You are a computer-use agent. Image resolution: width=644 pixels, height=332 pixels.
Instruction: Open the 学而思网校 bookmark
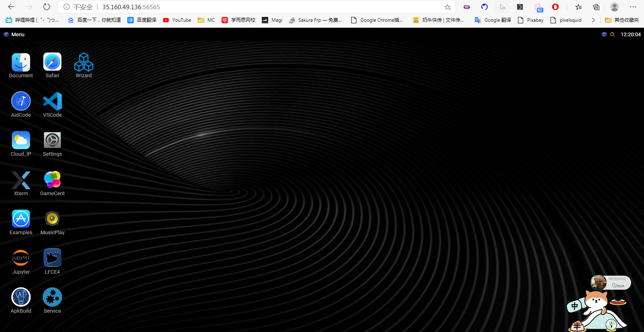coord(238,20)
